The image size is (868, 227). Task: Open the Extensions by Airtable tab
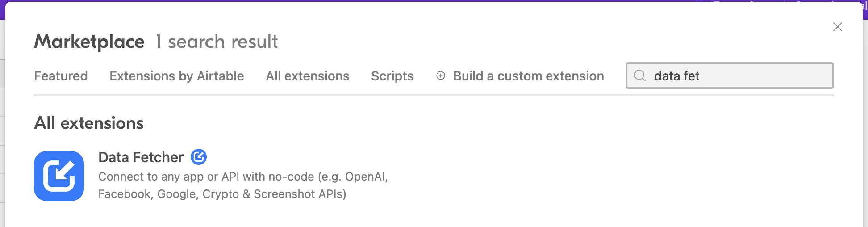(x=177, y=76)
